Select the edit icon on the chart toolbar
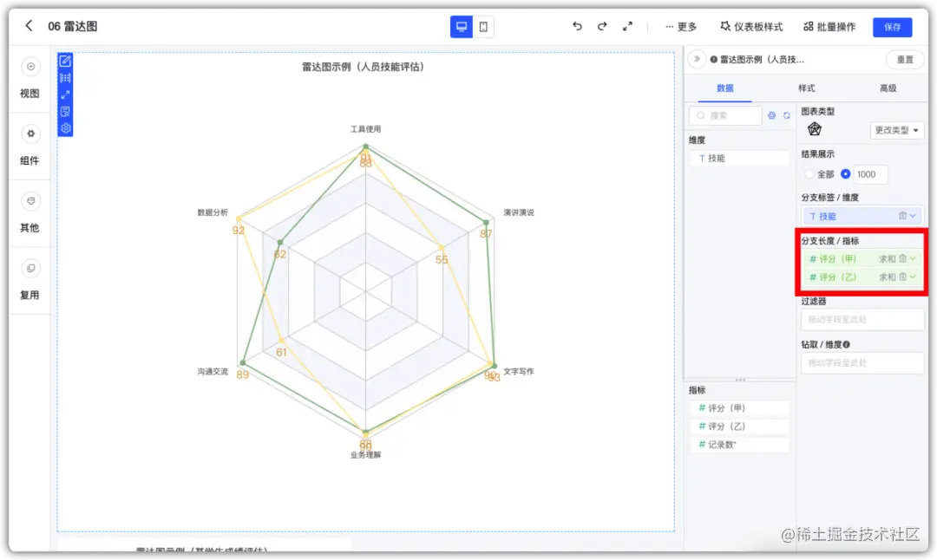Image resolution: width=937 pixels, height=560 pixels. (x=65, y=62)
